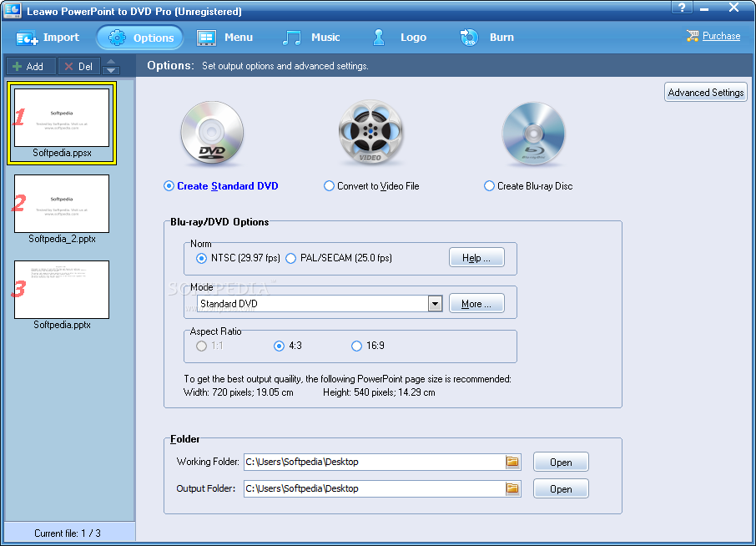The image size is (756, 546).
Task: Click the application logo in title bar
Action: point(12,10)
